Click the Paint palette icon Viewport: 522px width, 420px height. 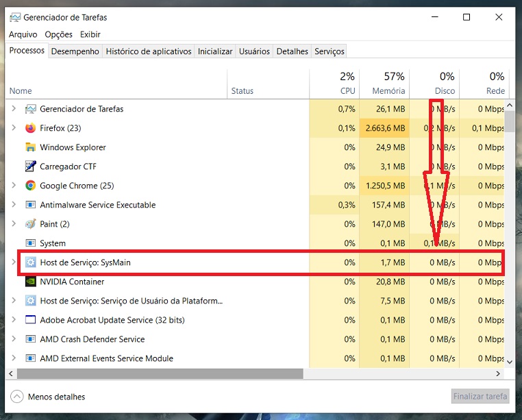coord(31,224)
